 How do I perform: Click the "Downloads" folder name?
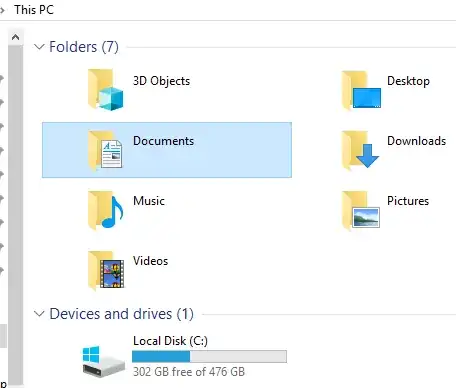coord(416,141)
